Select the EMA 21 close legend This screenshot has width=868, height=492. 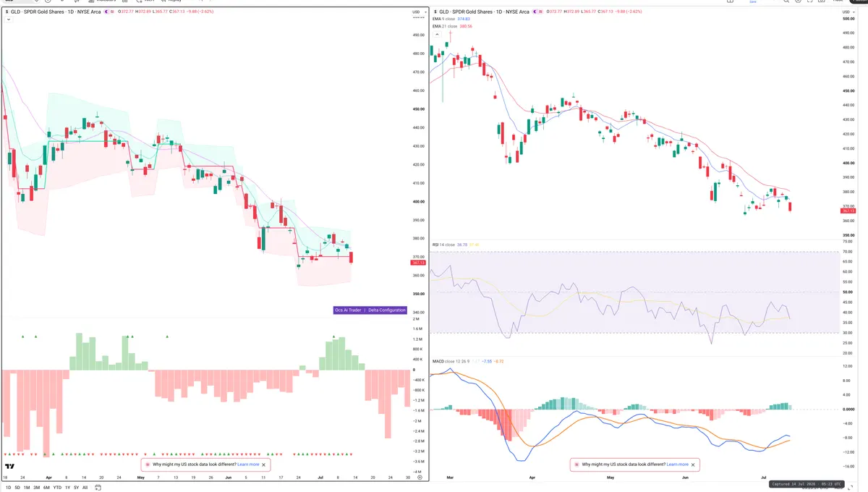point(446,26)
